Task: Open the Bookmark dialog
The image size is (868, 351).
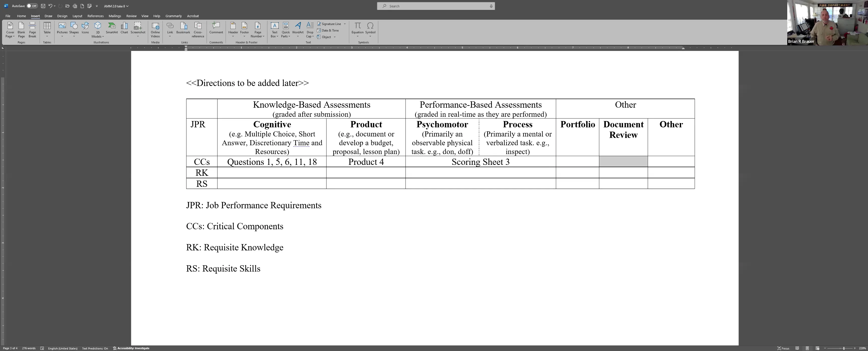Action: point(183,28)
